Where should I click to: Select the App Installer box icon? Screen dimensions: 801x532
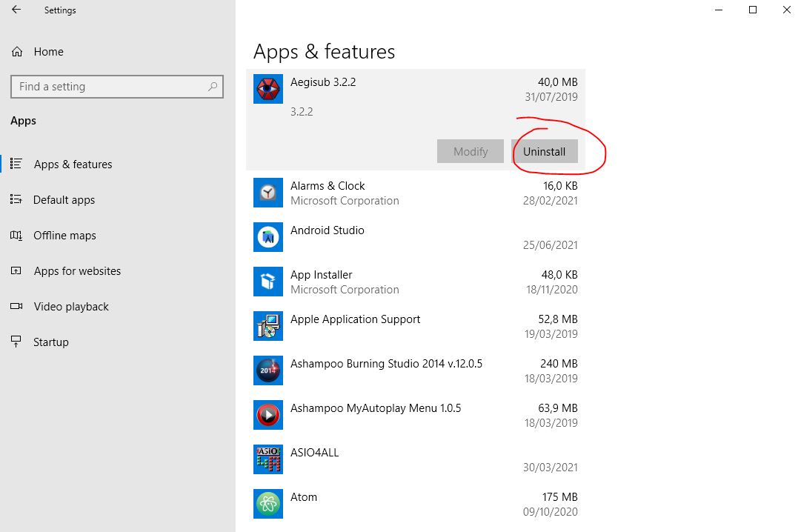[x=267, y=282]
